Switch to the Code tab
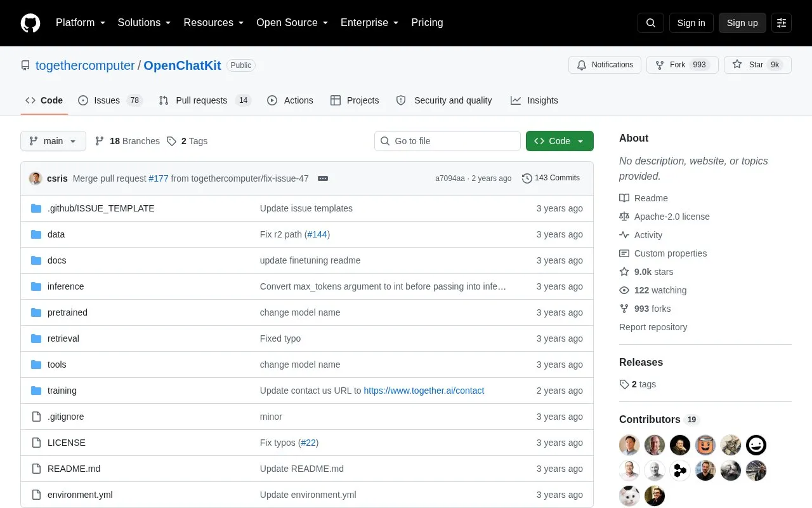The image size is (812, 508). (44, 100)
